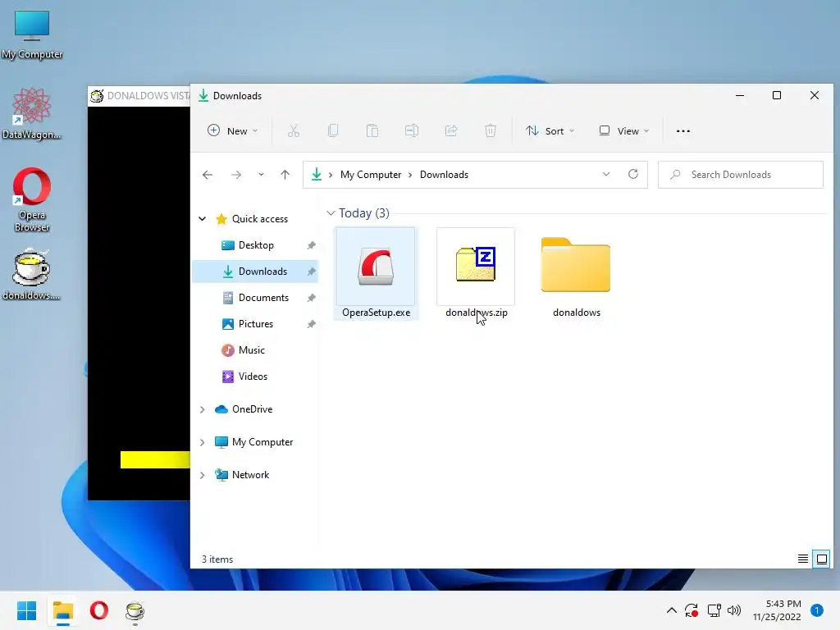Click My Computer desktop icon
840x630 pixels.
(32, 34)
